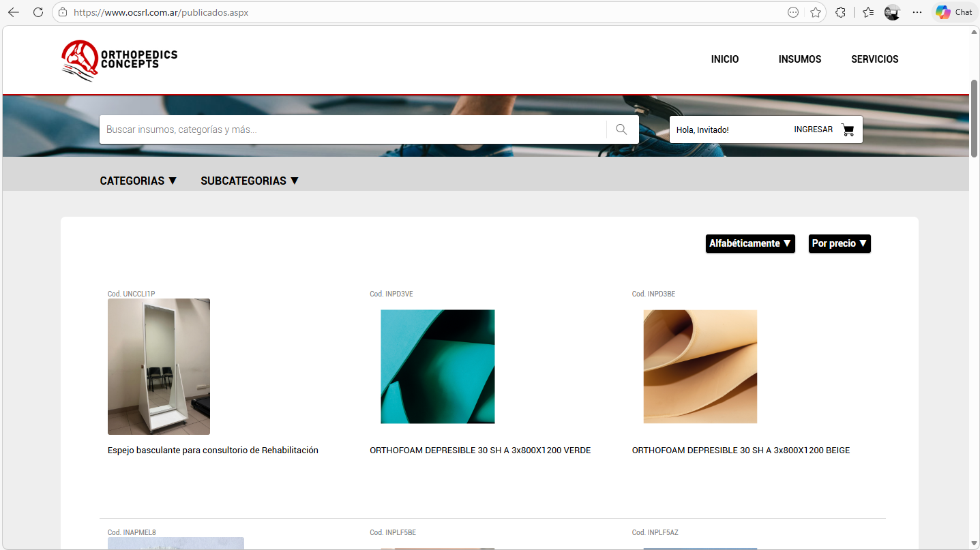
Task: Open browser extensions icon in the toolbar
Action: click(840, 12)
